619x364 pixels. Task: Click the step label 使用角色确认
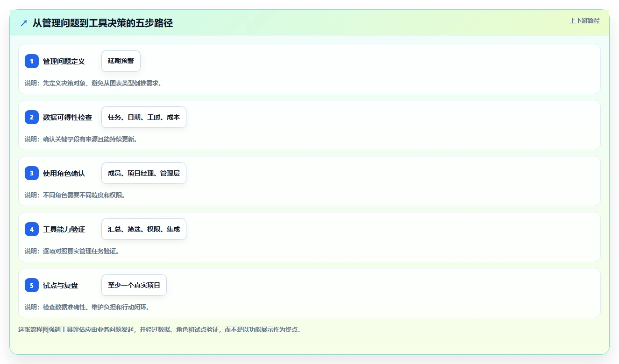tap(64, 173)
